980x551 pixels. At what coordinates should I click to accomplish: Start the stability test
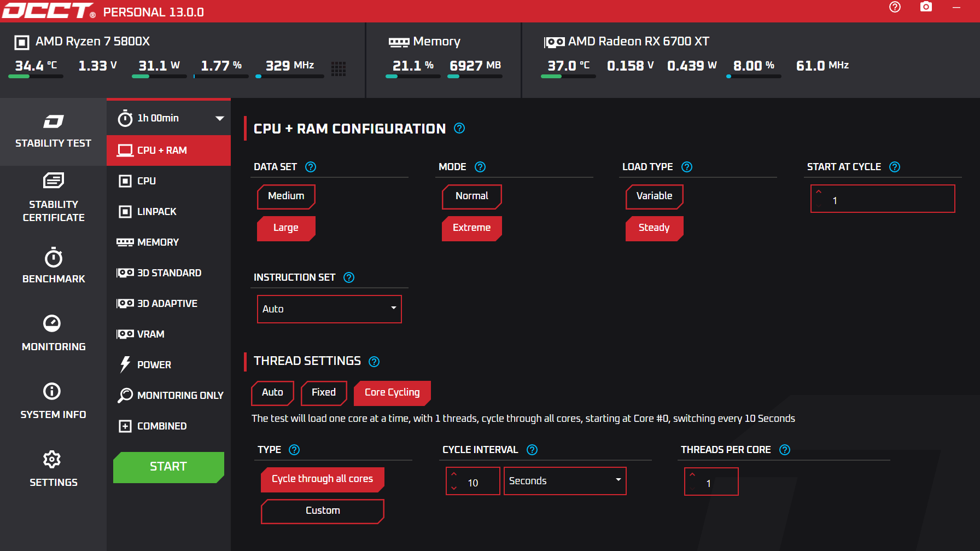coord(168,467)
